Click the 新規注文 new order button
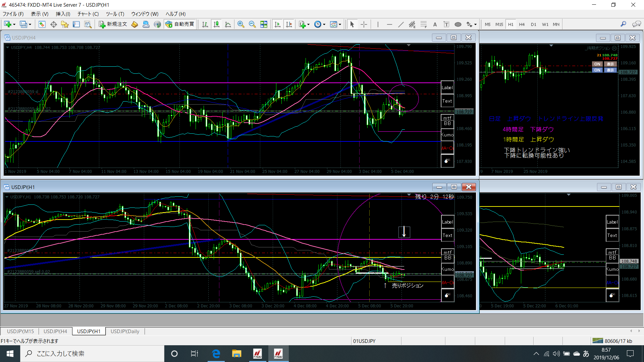Screen dimensions: 644x362 coord(113,24)
